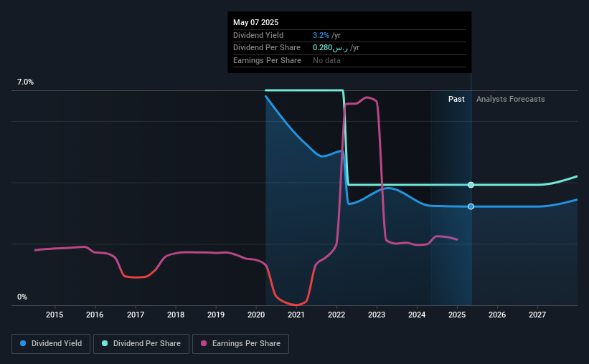Click the 'No data' earnings value

326,60
